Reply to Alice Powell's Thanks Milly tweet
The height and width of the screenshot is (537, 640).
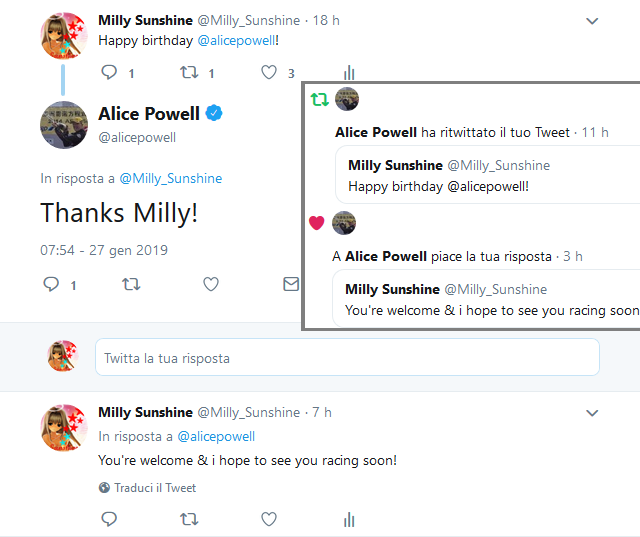(x=52, y=285)
